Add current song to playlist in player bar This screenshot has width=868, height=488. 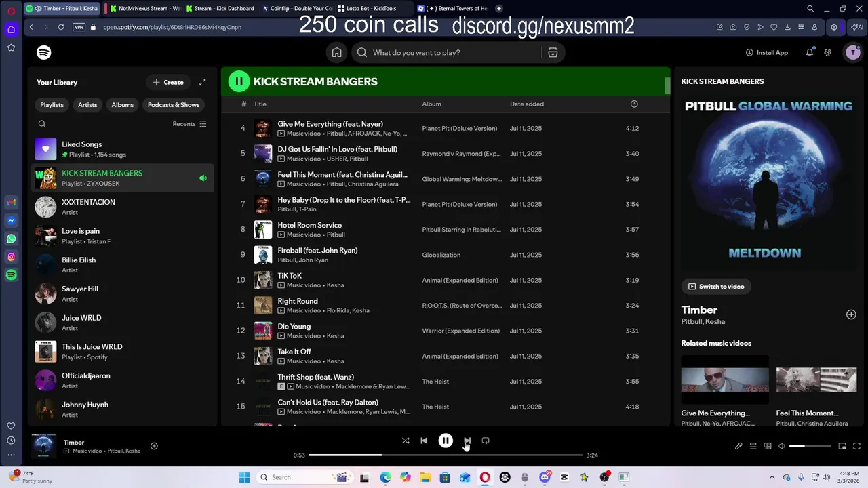tap(154, 446)
